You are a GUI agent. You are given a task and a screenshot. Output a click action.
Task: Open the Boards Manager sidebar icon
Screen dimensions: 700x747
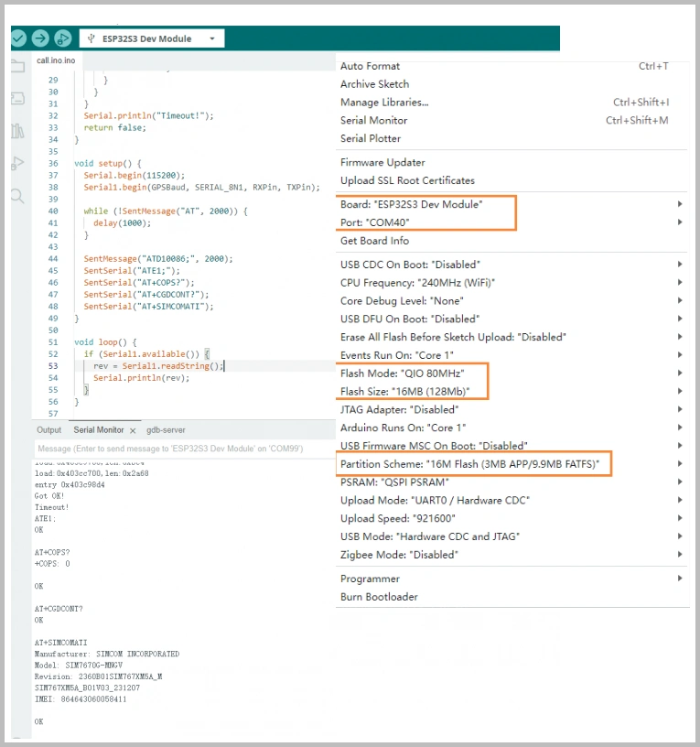(x=17, y=98)
